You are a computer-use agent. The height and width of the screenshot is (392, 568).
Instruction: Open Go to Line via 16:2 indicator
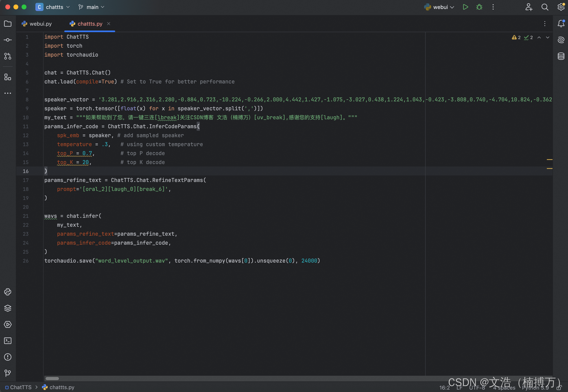(x=444, y=388)
